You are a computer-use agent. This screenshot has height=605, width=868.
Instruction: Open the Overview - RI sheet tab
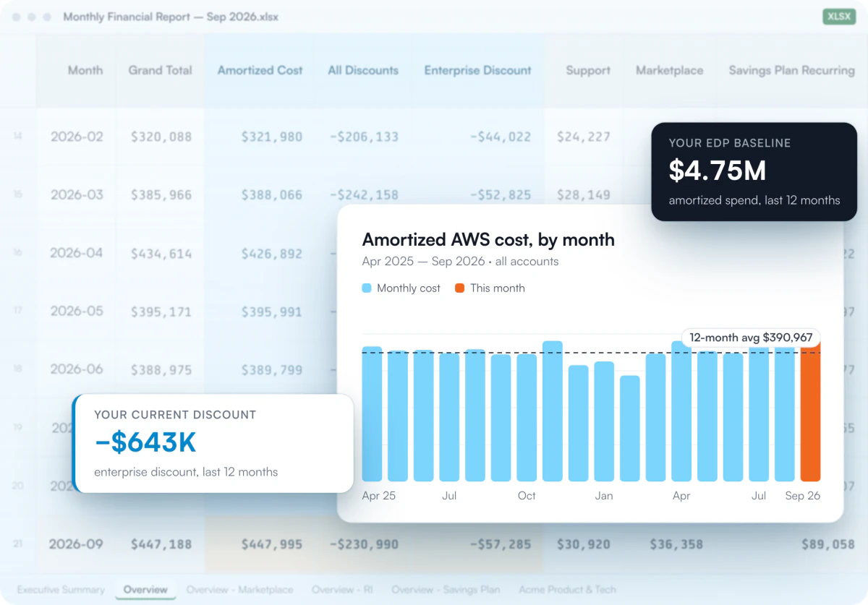tap(342, 590)
